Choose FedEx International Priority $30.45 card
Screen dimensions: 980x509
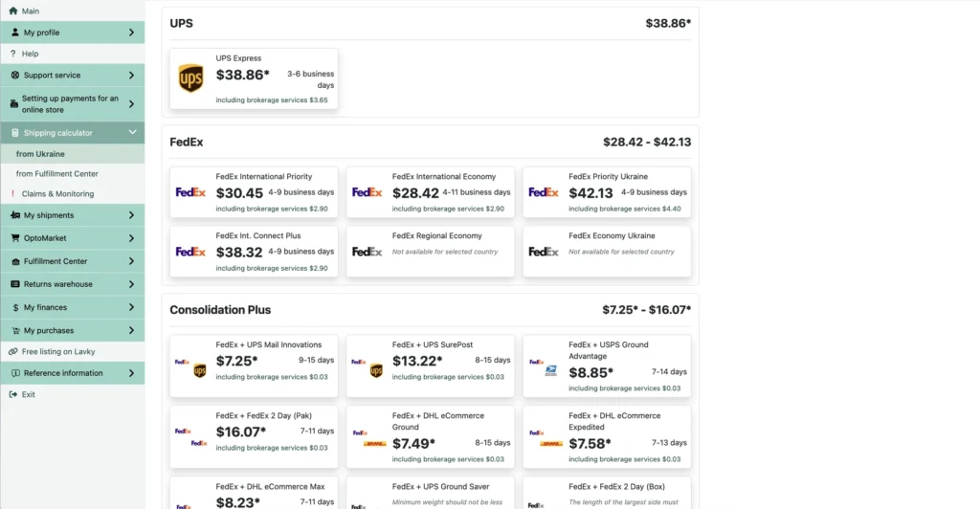pos(254,192)
